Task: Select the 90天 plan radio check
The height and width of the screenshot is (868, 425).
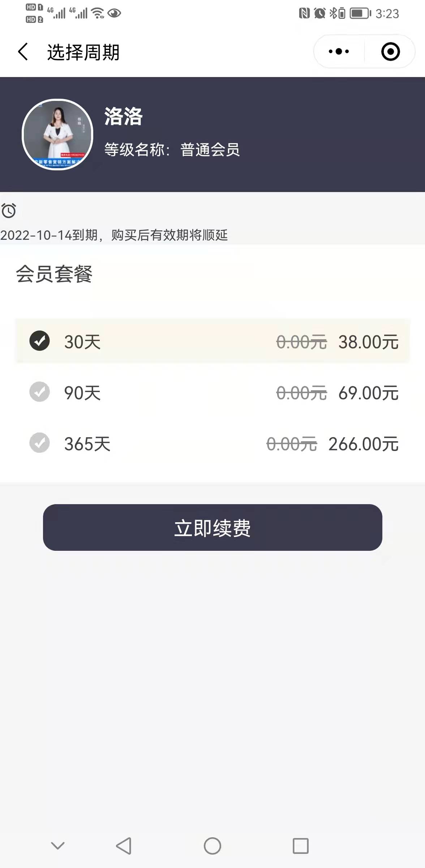Action: (x=39, y=392)
